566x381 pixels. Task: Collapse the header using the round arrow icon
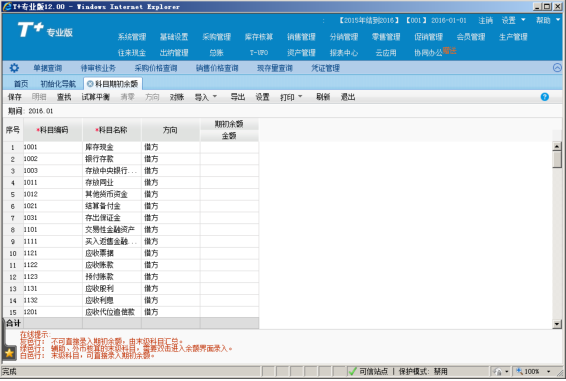pos(557,68)
